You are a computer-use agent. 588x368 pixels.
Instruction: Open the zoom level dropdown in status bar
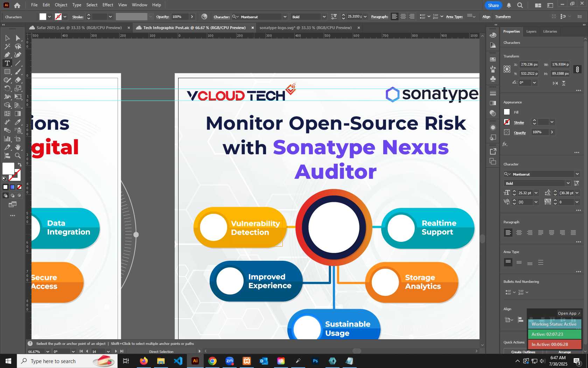point(48,352)
